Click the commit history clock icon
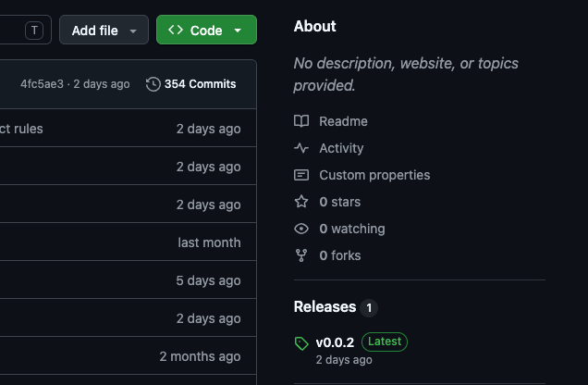This screenshot has height=385, width=588. 153,84
